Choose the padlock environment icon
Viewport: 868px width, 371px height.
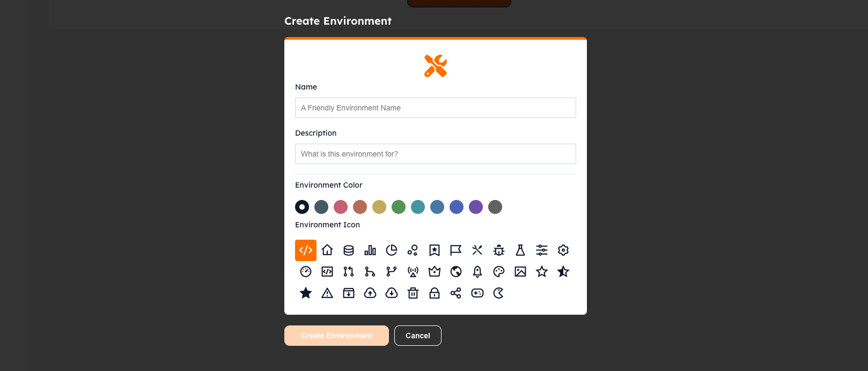(435, 293)
